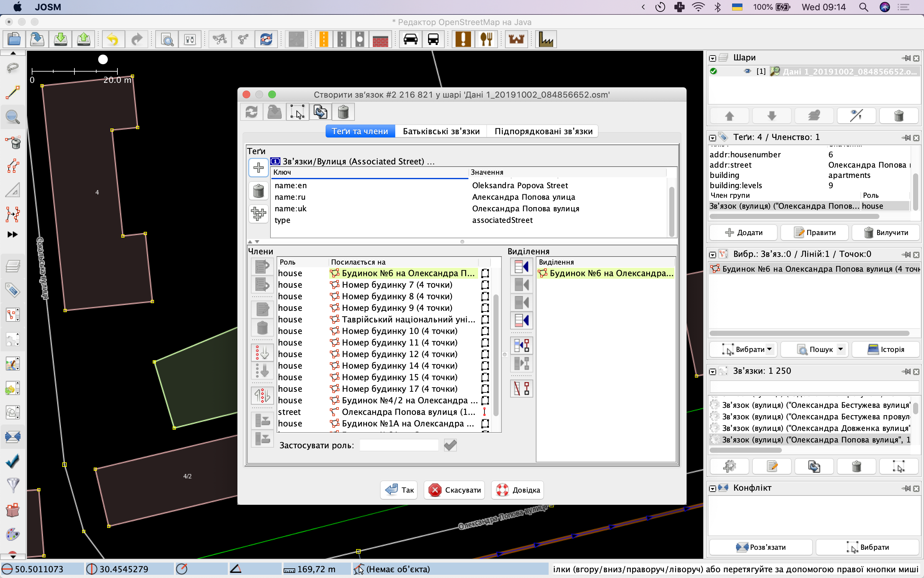This screenshot has height=578, width=924.
Task: Click remove selected objects from relation icon
Action: pyautogui.click(x=522, y=389)
